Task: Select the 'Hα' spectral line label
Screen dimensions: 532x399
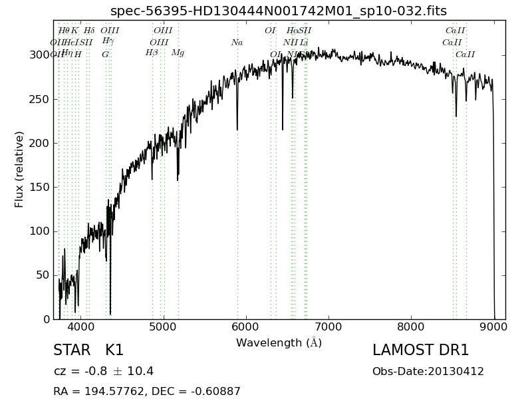Action: coord(292,30)
